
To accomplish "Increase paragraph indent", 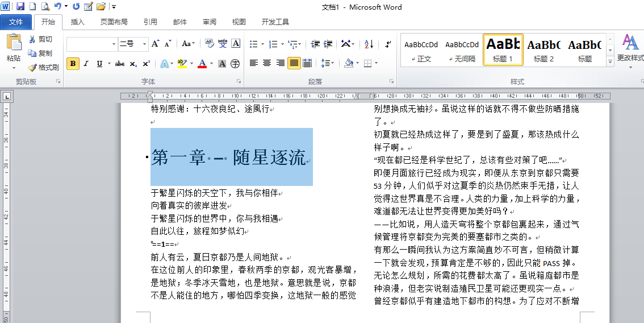I will pos(328,44).
